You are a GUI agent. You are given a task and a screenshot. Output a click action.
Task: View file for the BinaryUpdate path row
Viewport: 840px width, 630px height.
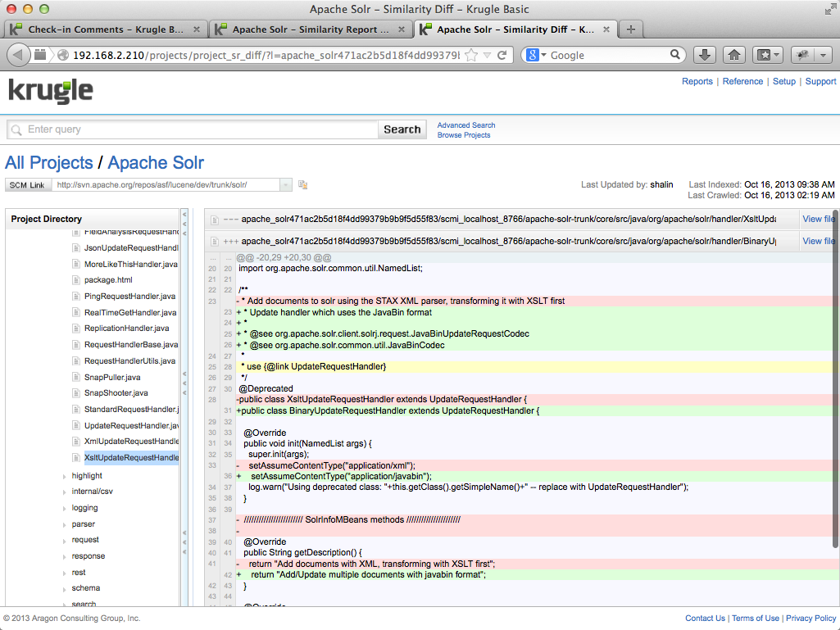click(819, 241)
